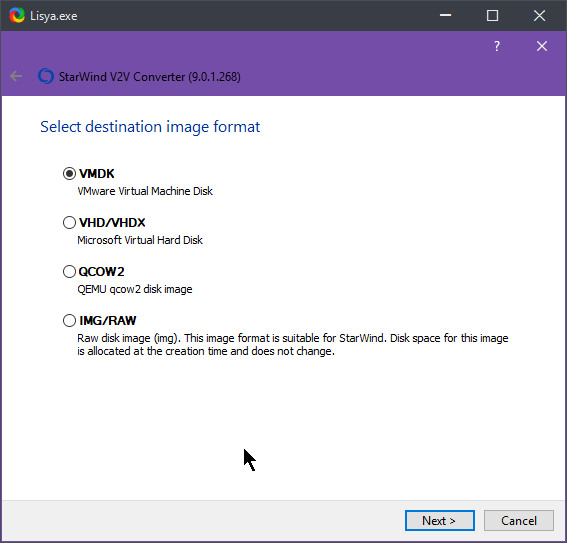
Task: Click the Next > button
Action: [440, 521]
